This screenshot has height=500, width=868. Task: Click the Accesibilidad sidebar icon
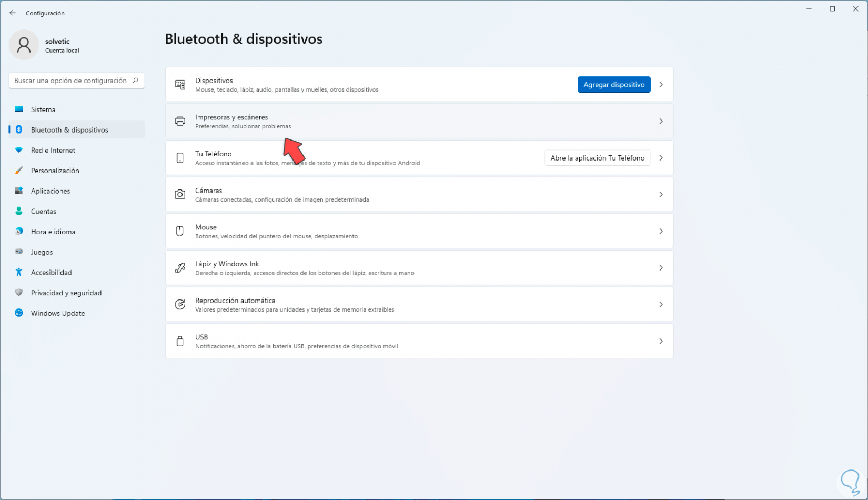pos(19,272)
